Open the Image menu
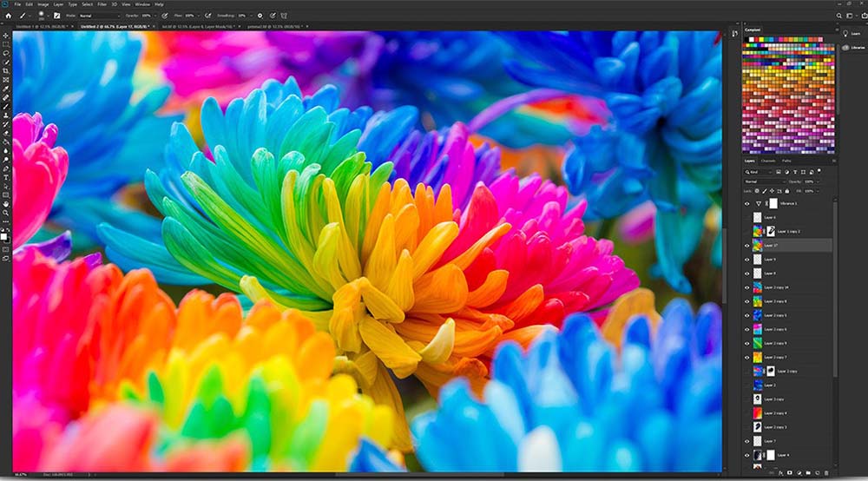This screenshot has height=481, width=868. pos(43,3)
